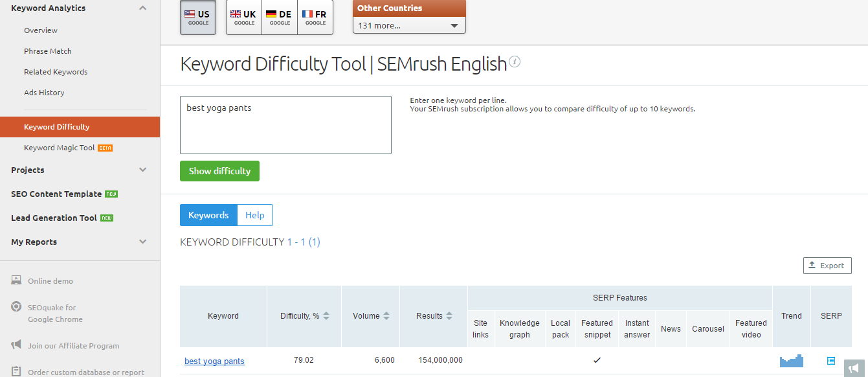The image size is (868, 377).
Task: Open Lead Generation Tool
Action: pyautogui.click(x=54, y=218)
